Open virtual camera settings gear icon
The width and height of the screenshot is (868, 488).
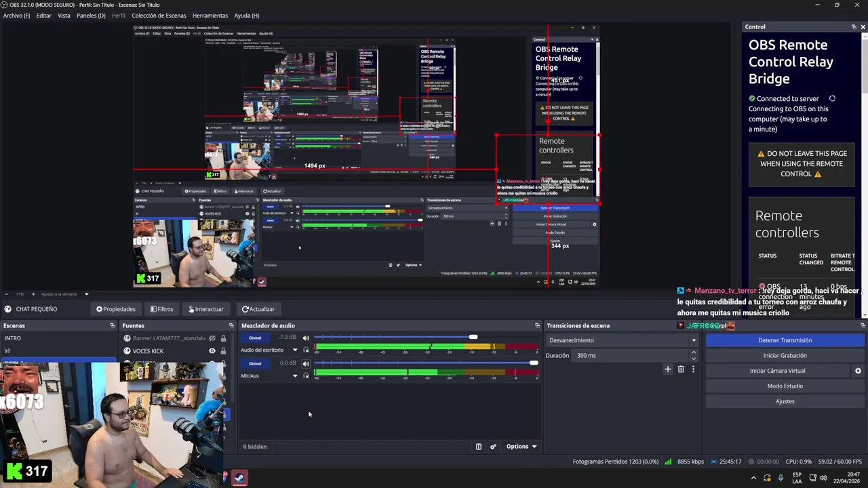[858, 371]
